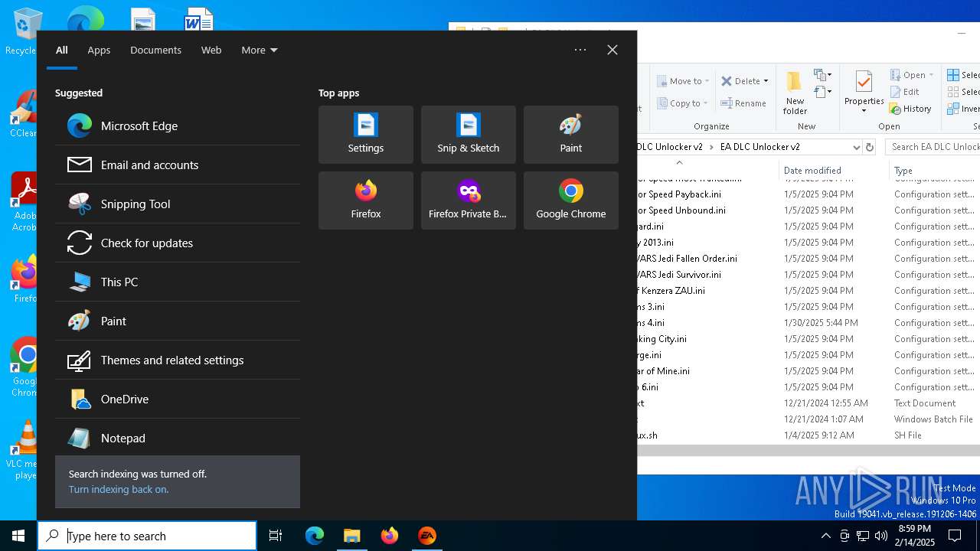This screenshot has width=980, height=551.
Task: Open Paint tile in Top apps
Action: coord(571,135)
